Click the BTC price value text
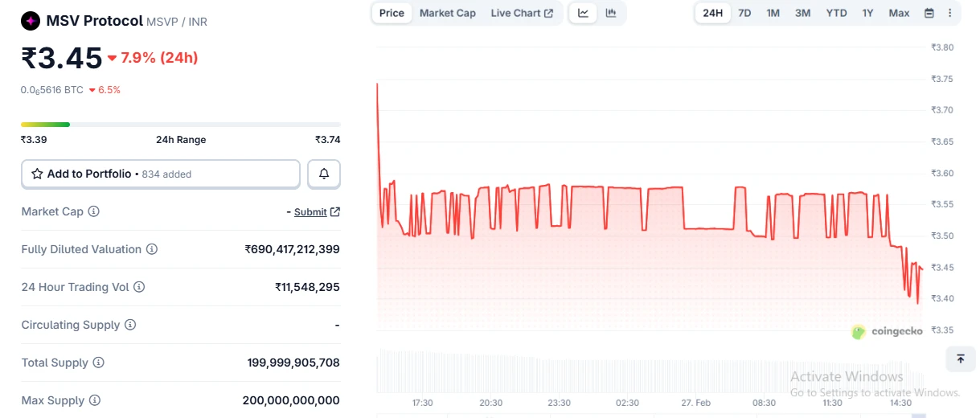Image resolution: width=980 pixels, height=418 pixels. tap(52, 90)
